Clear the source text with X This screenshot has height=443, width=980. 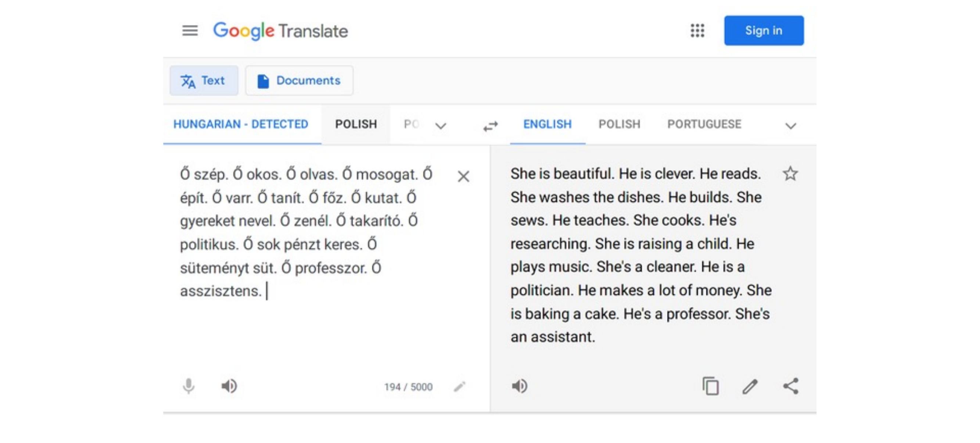(x=463, y=176)
